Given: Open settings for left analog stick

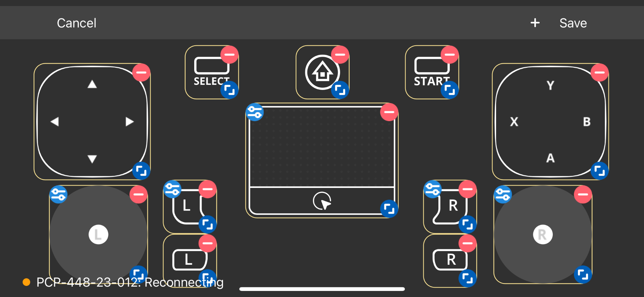Looking at the screenshot, I should click(x=58, y=195).
